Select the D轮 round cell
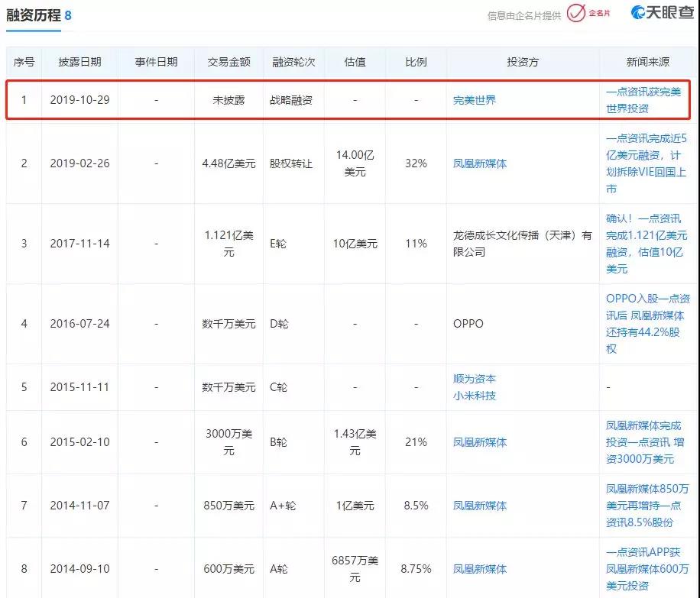This screenshot has width=700, height=598. (279, 324)
